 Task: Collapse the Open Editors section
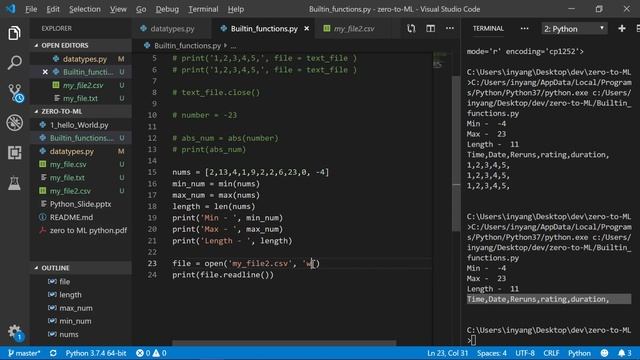click(64, 45)
